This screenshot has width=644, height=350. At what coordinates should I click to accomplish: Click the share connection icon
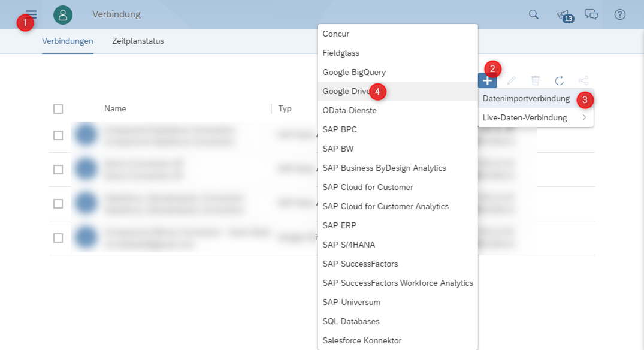pyautogui.click(x=583, y=80)
